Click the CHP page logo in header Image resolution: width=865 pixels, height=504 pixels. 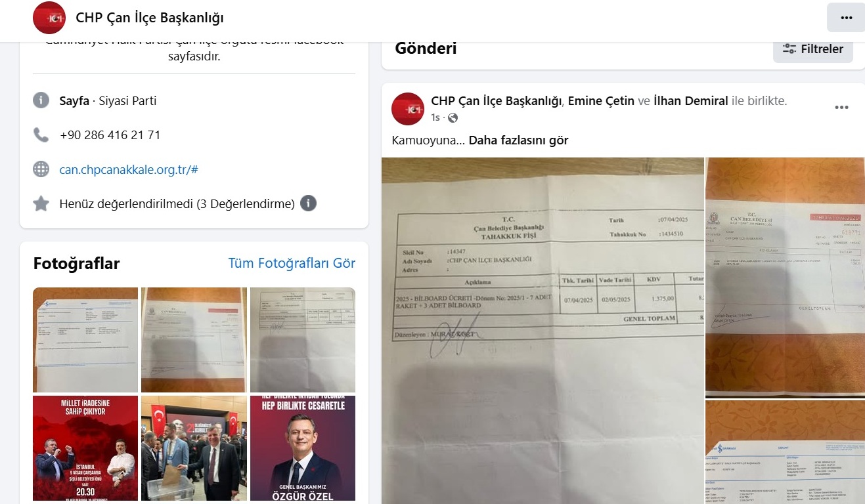[x=49, y=18]
